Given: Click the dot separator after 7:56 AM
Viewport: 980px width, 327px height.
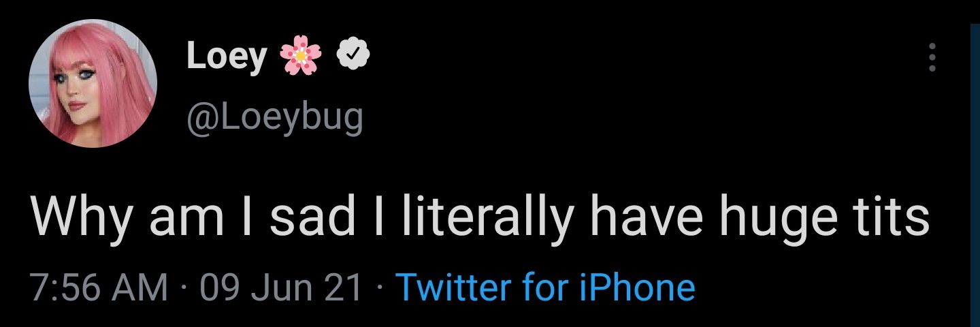Looking at the screenshot, I should click(x=185, y=289).
